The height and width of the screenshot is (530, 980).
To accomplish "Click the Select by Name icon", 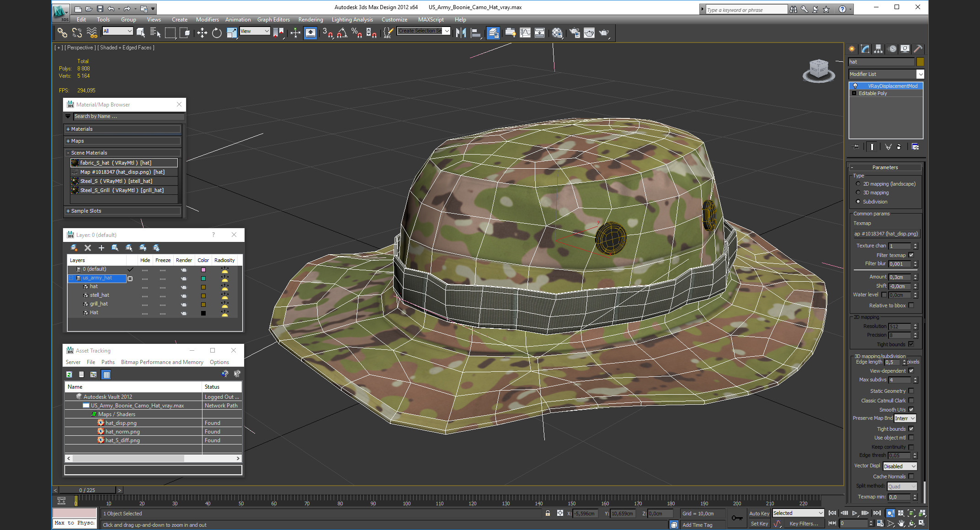I will click(155, 32).
